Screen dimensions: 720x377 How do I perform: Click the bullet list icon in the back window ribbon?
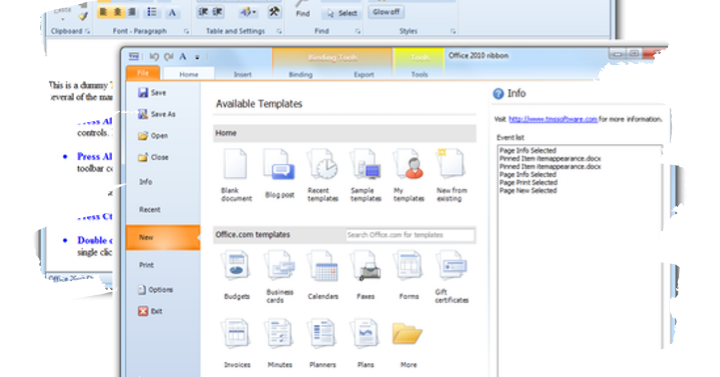click(152, 12)
